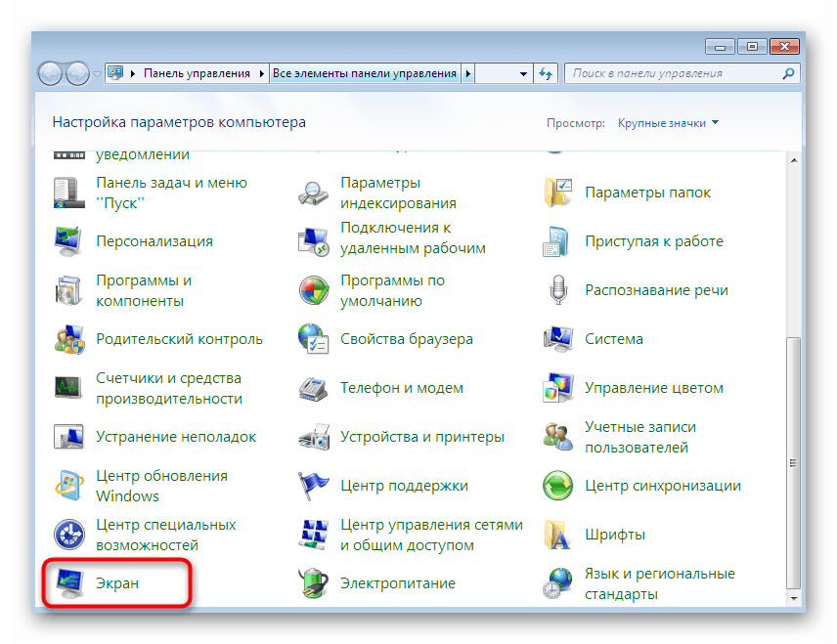This screenshot has width=837, height=644.
Task: Click the Forward navigation button
Action: tap(77, 73)
